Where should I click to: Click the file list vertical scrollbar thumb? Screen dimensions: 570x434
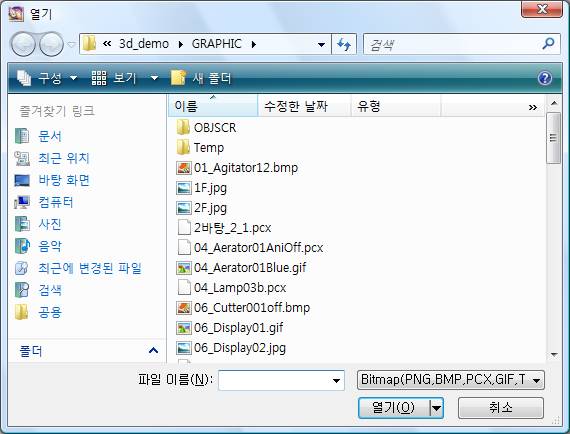[554, 138]
